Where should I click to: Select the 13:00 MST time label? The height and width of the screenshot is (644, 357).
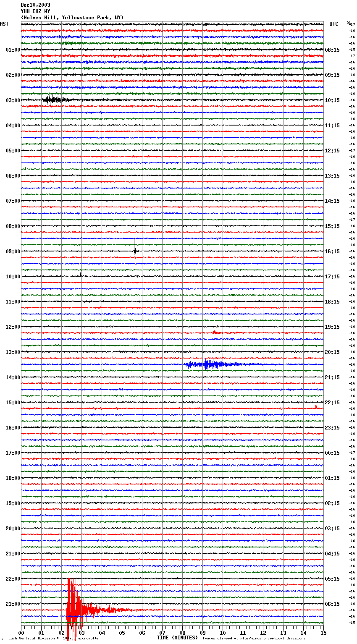pos(13,352)
